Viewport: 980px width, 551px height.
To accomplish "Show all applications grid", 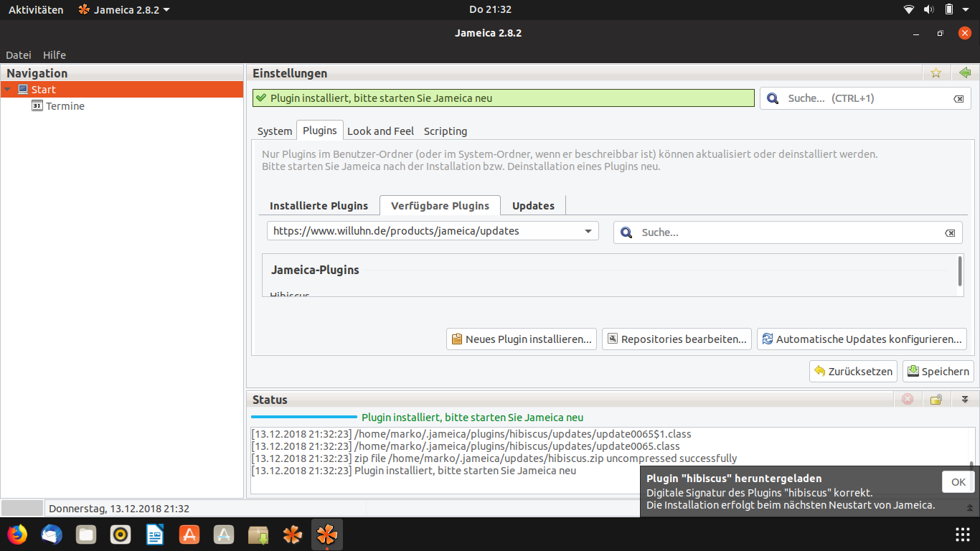I will 963,534.
